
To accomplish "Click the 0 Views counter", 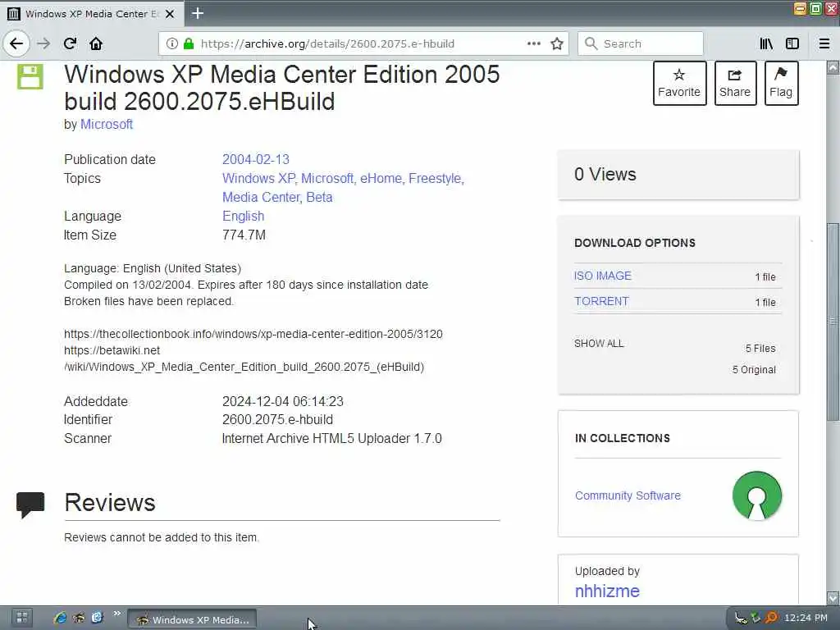I will coord(605,174).
